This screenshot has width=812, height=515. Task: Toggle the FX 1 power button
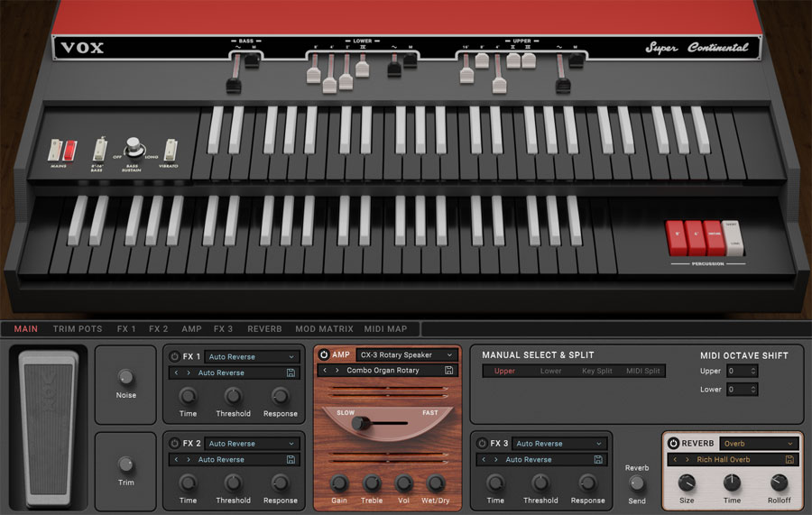[x=174, y=356]
